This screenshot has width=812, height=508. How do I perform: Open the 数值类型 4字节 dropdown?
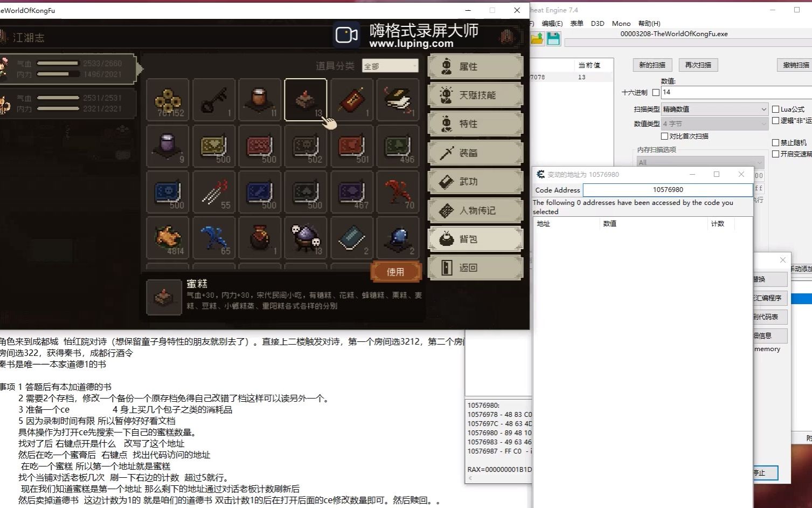tap(714, 123)
